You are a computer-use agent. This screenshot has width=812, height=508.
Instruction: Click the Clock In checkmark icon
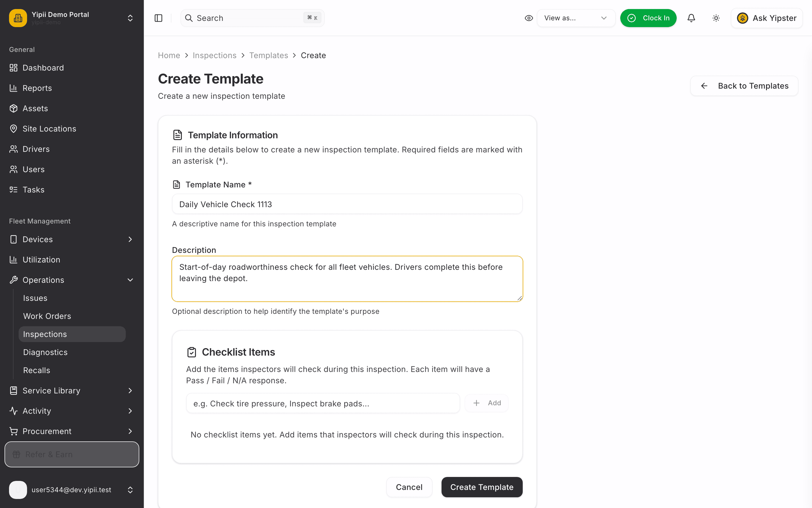pyautogui.click(x=632, y=18)
